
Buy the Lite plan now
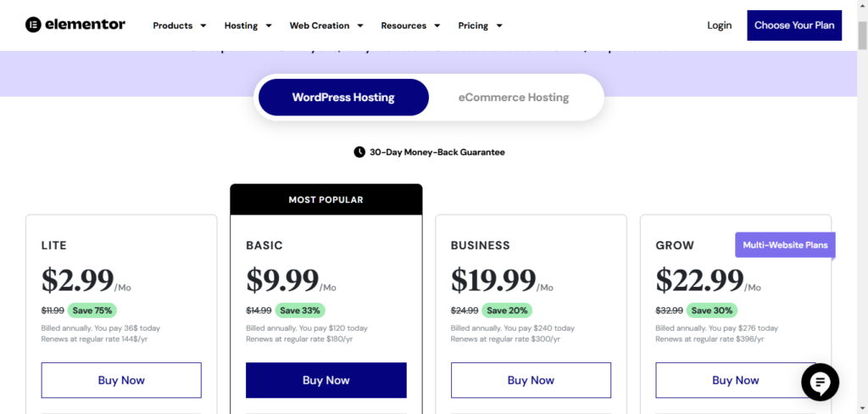(x=121, y=380)
